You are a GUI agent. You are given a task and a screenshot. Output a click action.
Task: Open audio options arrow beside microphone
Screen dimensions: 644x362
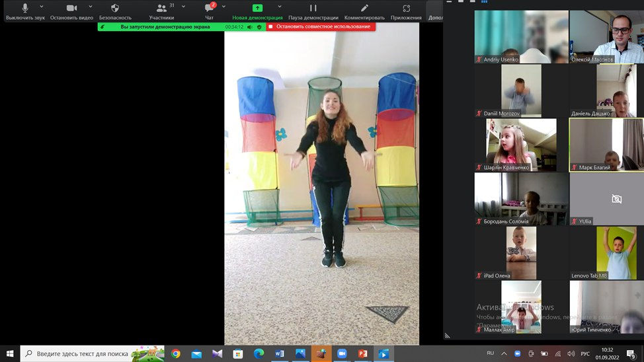click(x=42, y=7)
